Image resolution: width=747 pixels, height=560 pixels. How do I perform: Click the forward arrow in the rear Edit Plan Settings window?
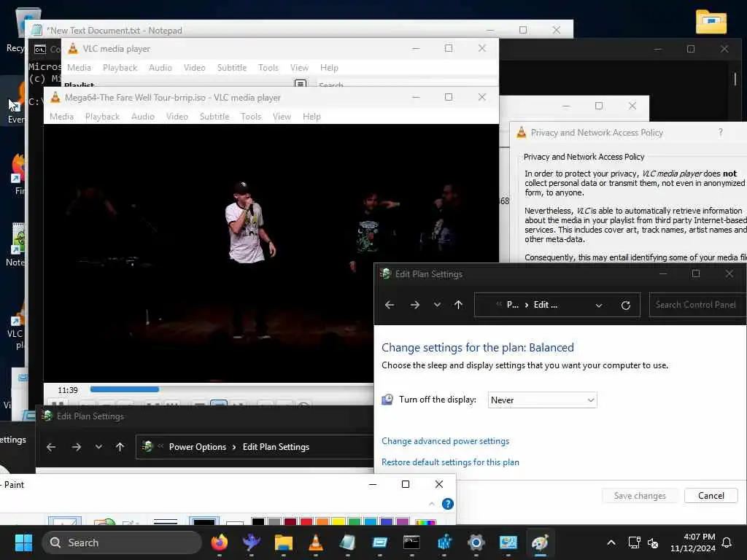(x=76, y=447)
